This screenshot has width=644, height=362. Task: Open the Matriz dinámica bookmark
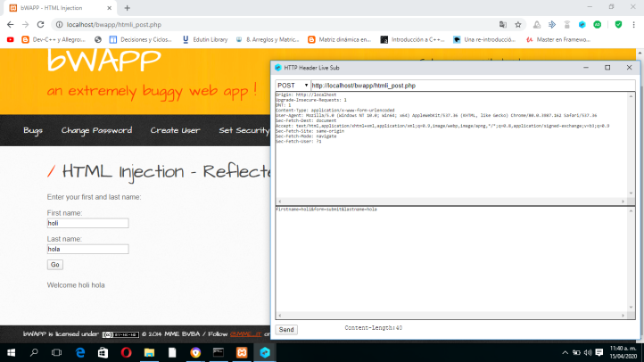pos(339,40)
